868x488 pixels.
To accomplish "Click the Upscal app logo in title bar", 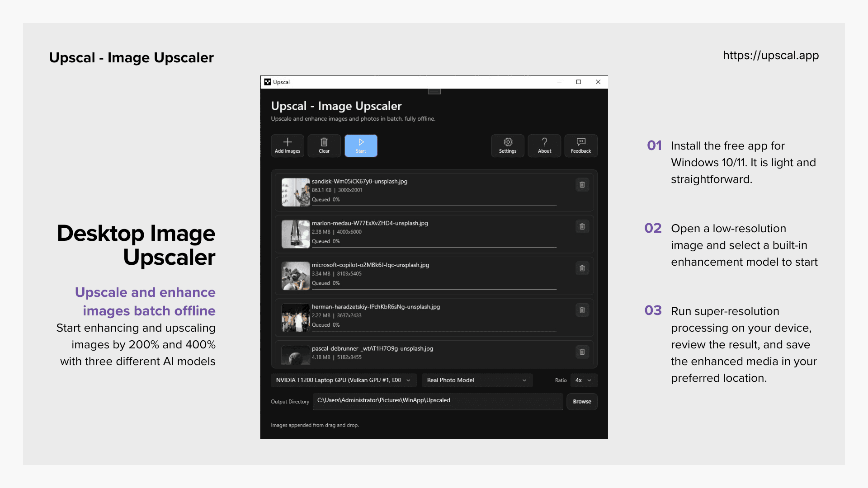I will 268,82.
